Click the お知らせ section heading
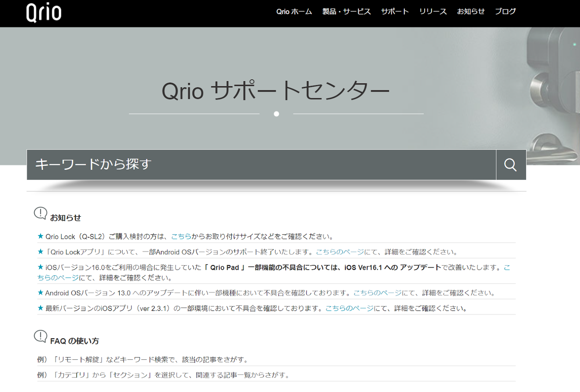 click(x=66, y=218)
